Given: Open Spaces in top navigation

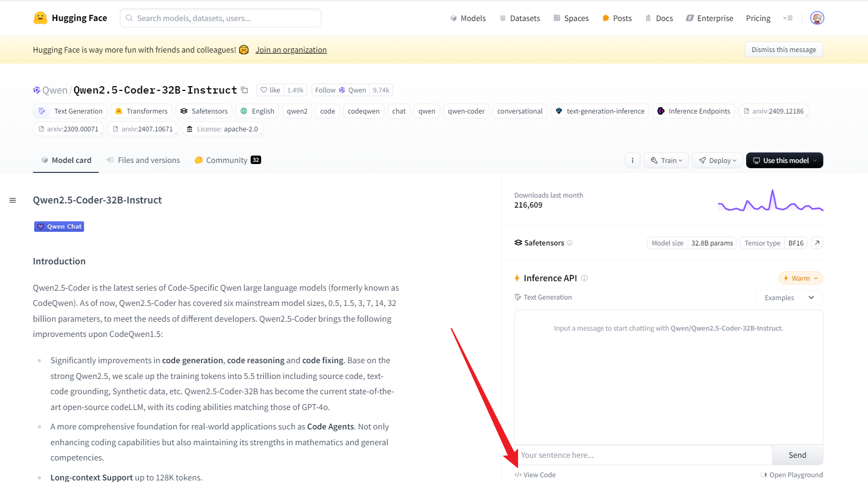Looking at the screenshot, I should pos(571,18).
